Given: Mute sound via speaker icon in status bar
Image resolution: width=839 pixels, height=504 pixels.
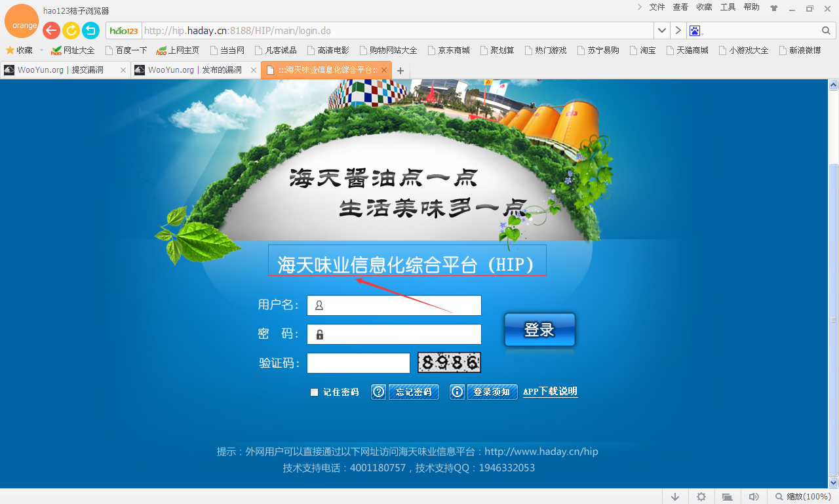Looking at the screenshot, I should [x=753, y=497].
